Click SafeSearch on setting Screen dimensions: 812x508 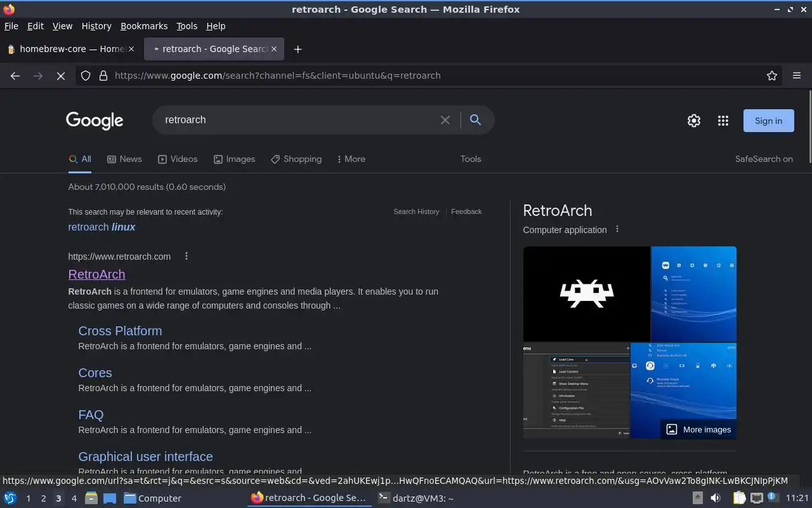pos(764,159)
